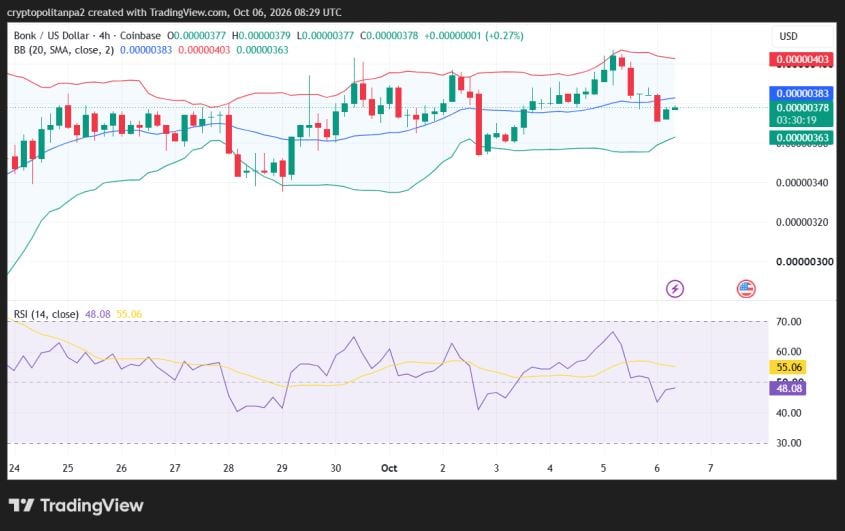Viewport: 845px width, 531px height.
Task: Click the 0.00000340 price axis value
Action: 802,183
